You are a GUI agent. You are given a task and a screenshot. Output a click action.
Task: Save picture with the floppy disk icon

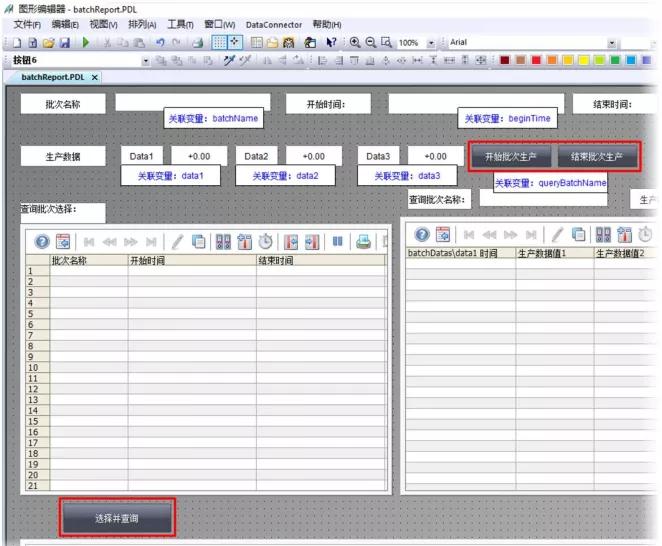coord(65,43)
